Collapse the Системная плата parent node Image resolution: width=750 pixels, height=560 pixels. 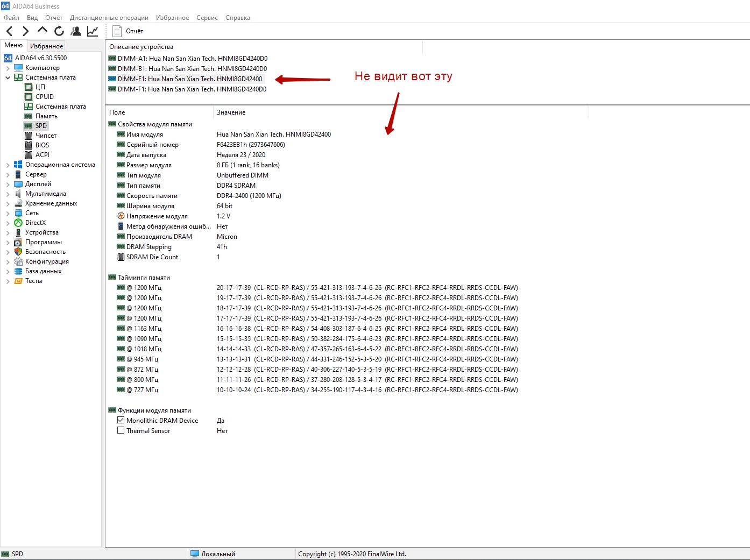click(8, 77)
